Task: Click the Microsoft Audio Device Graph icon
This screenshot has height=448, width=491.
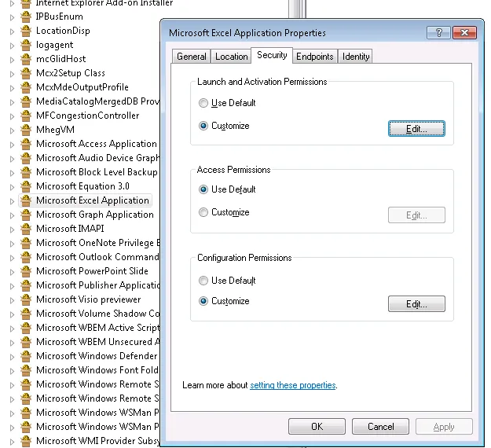Action: tap(26, 158)
